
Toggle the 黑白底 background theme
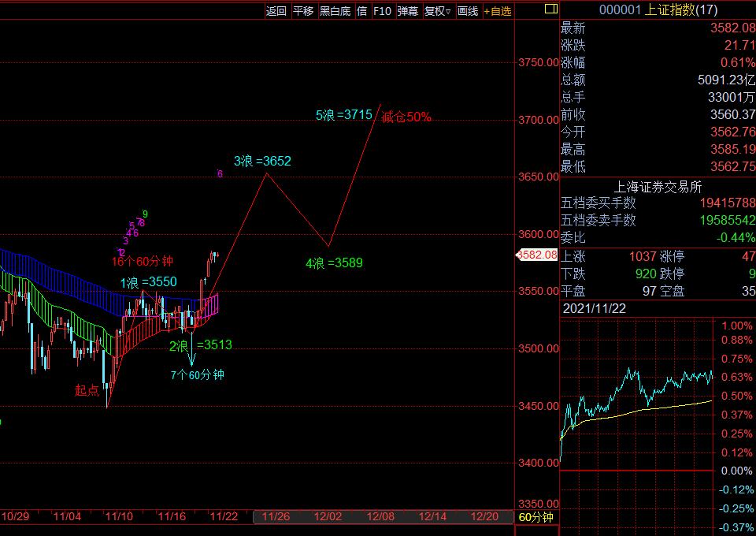click(x=335, y=11)
